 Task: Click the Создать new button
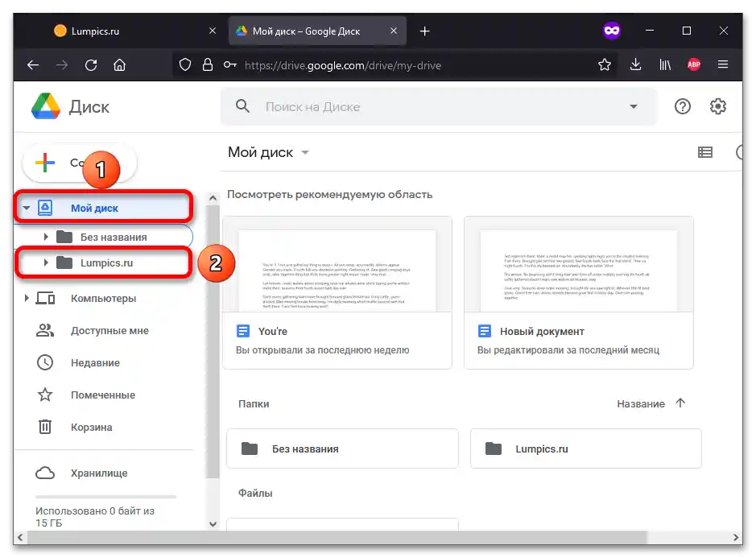pyautogui.click(x=80, y=163)
